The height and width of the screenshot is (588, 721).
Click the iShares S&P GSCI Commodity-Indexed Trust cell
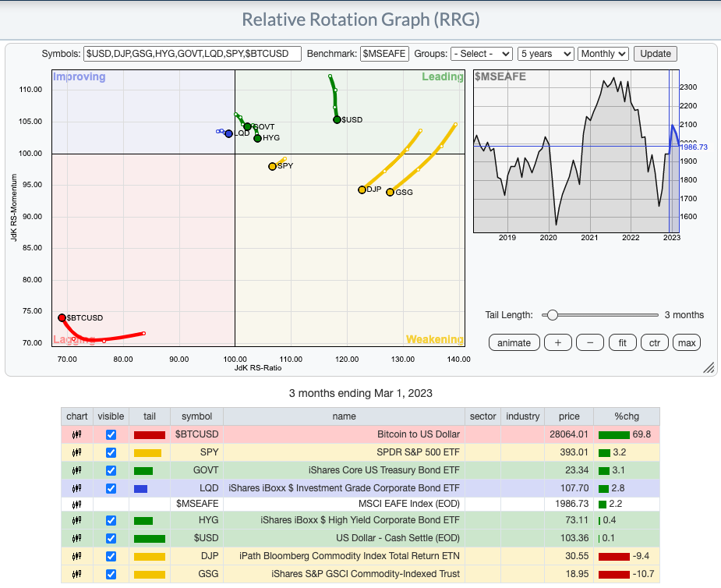[344, 574]
